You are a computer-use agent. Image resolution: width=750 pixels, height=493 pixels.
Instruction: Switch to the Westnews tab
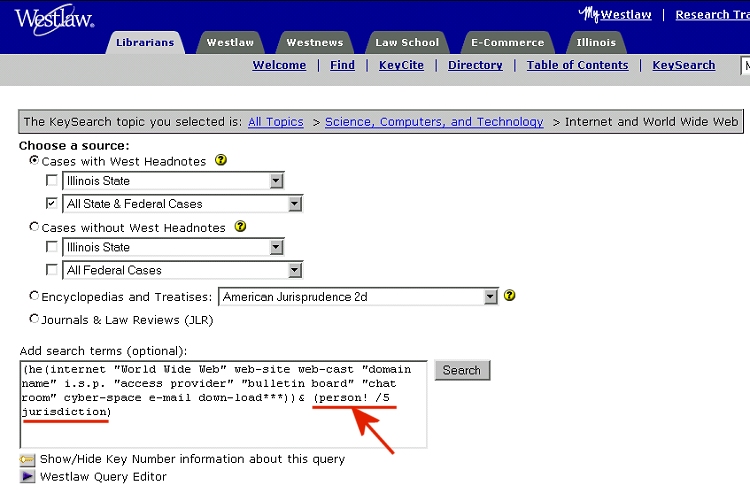click(x=315, y=43)
